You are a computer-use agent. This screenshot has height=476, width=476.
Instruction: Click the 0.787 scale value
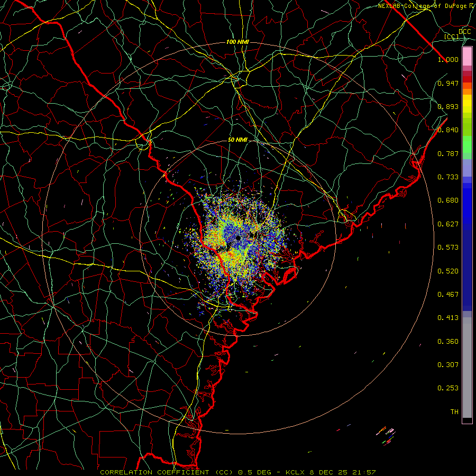(448, 153)
